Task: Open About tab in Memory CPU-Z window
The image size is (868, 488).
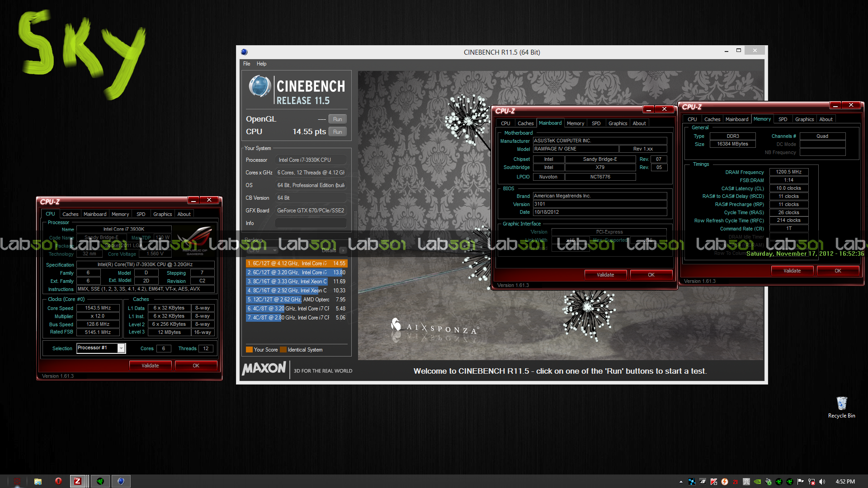Action: (826, 119)
